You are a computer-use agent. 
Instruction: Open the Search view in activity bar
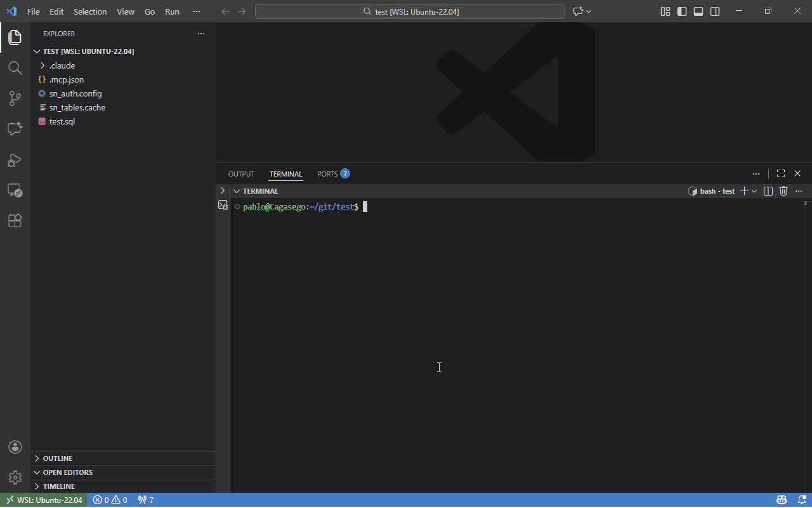[15, 68]
